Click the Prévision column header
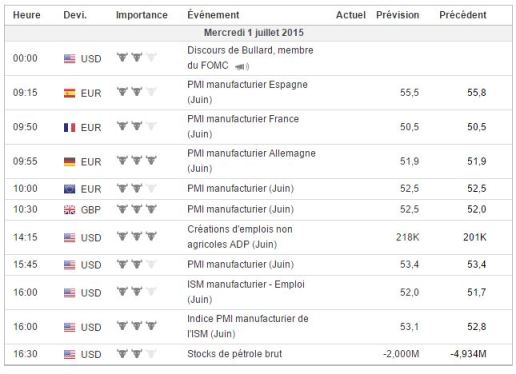516x374 pixels. 398,15
